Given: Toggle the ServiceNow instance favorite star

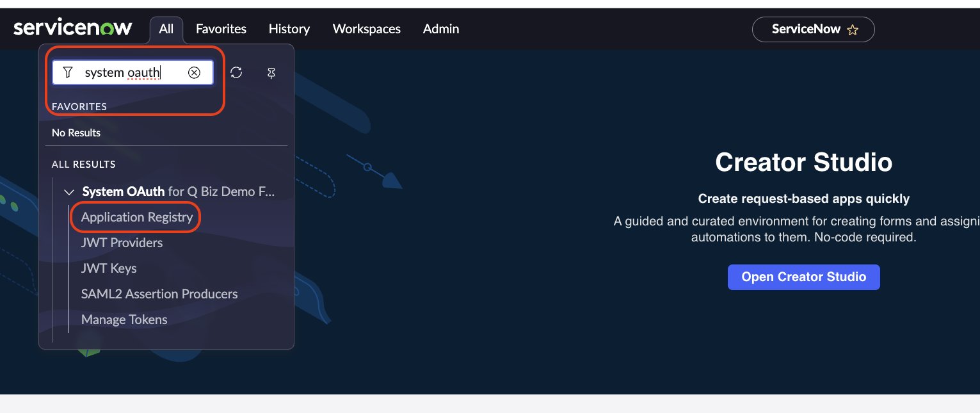Looking at the screenshot, I should [853, 29].
